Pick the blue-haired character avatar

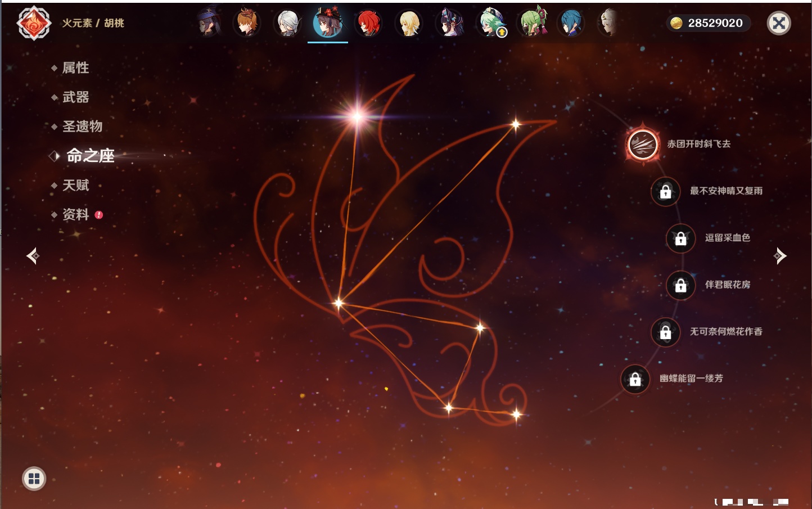(571, 23)
